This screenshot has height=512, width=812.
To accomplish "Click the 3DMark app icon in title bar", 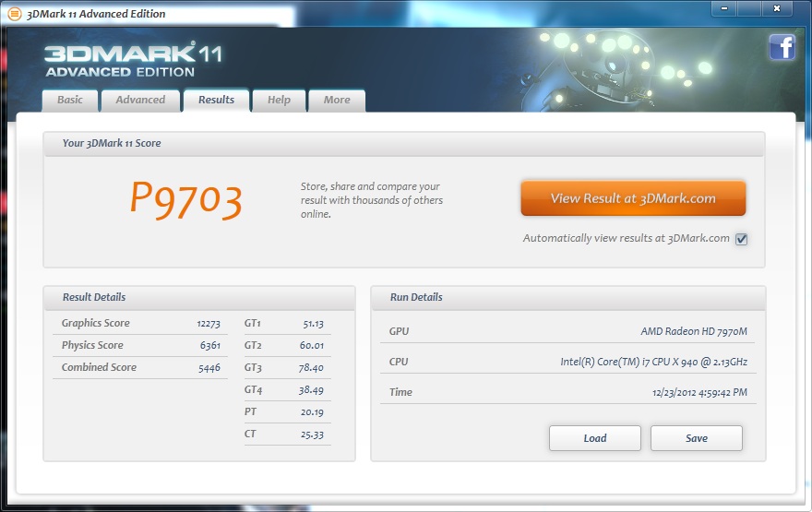I will pos(15,14).
